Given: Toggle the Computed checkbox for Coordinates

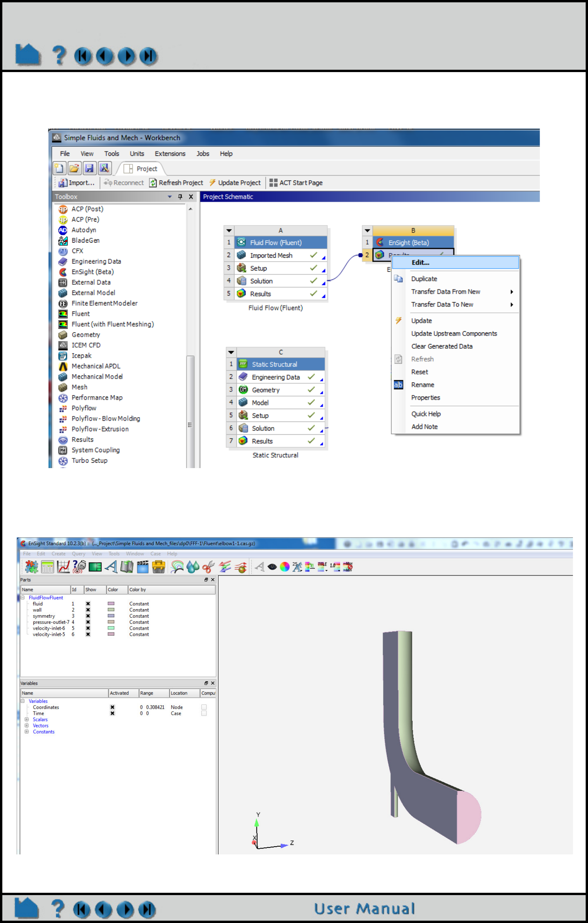Looking at the screenshot, I should tap(204, 707).
